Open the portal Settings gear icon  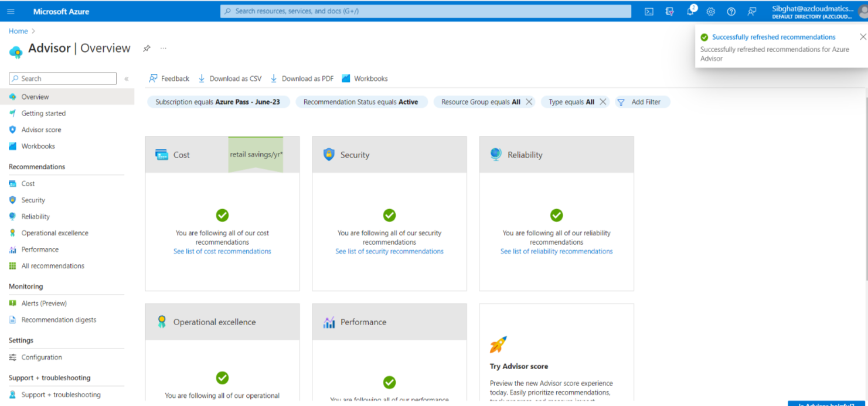(x=710, y=11)
